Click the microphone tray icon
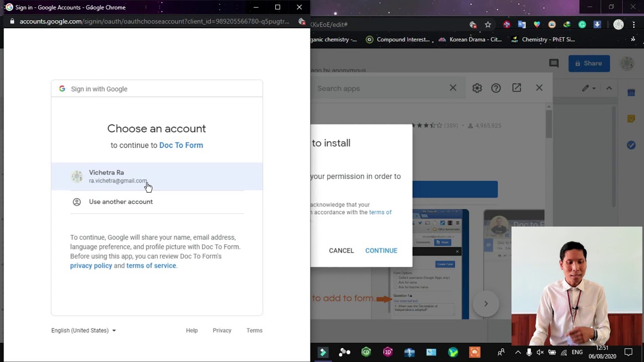The height and width of the screenshot is (362, 644). [x=529, y=352]
